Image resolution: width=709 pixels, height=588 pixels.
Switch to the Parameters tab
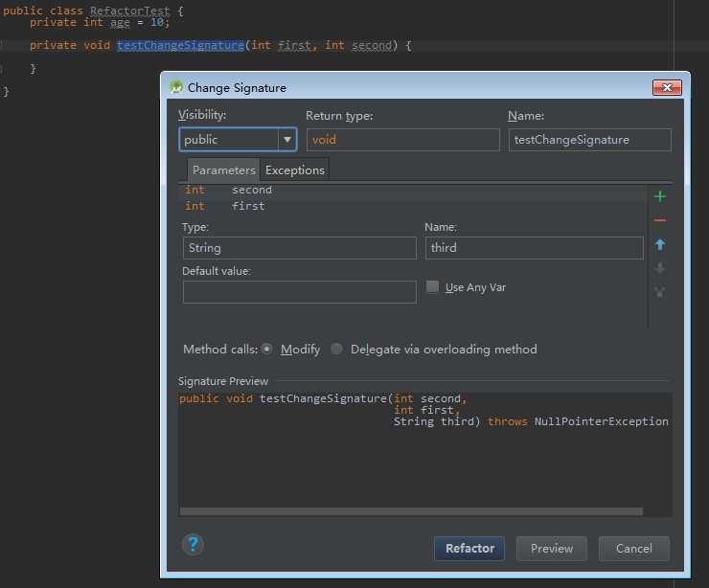click(224, 170)
